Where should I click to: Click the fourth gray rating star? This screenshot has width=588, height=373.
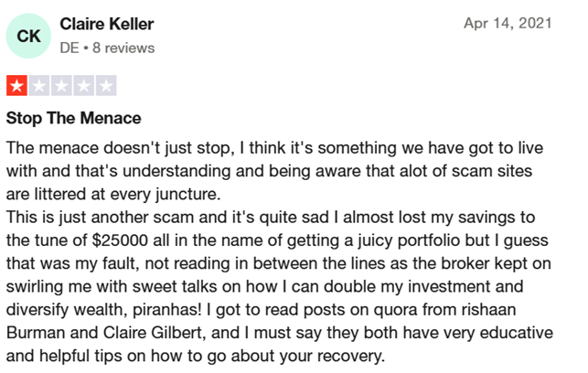coord(83,89)
